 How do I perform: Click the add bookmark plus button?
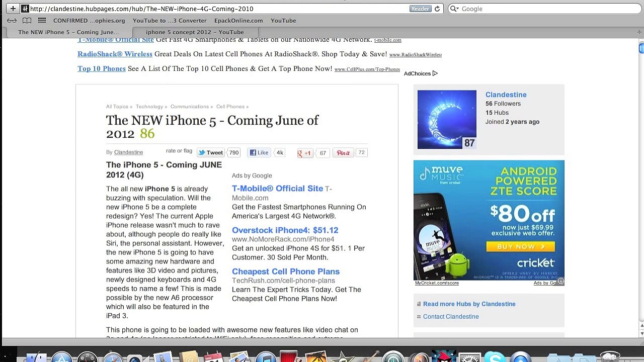(x=13, y=9)
